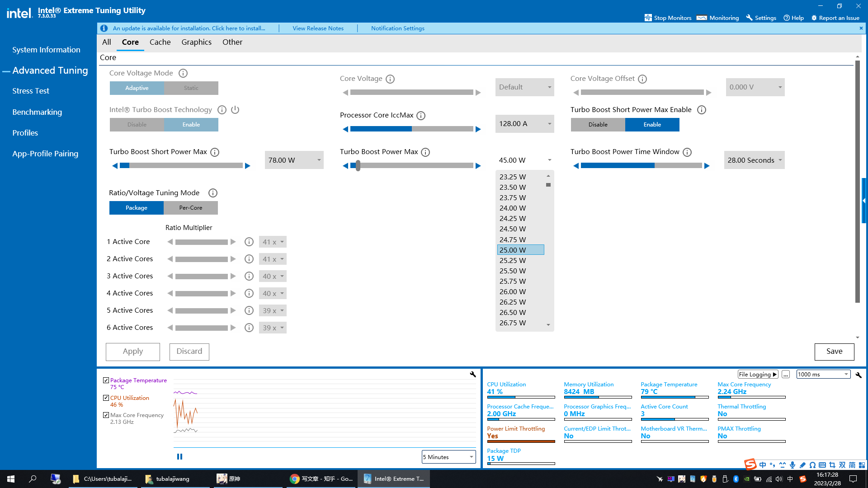Click the Apply button

point(132,352)
